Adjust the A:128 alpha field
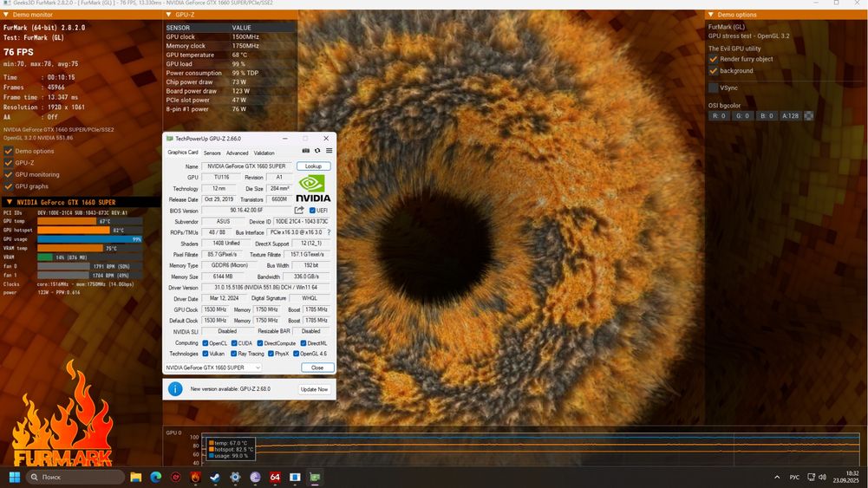 [791, 115]
